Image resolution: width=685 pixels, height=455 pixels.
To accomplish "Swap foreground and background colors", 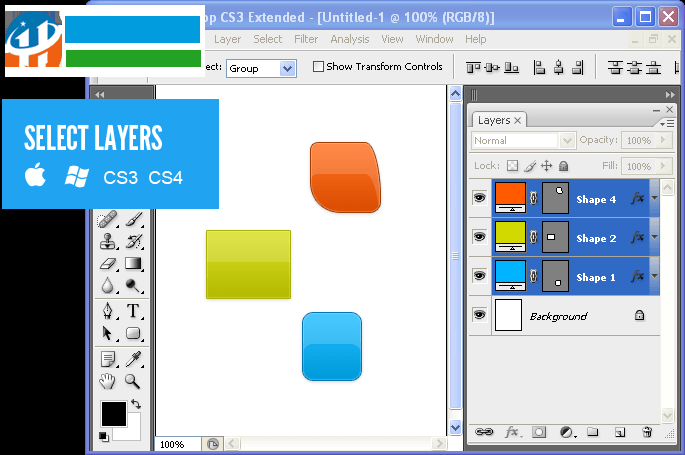I will pos(136,404).
